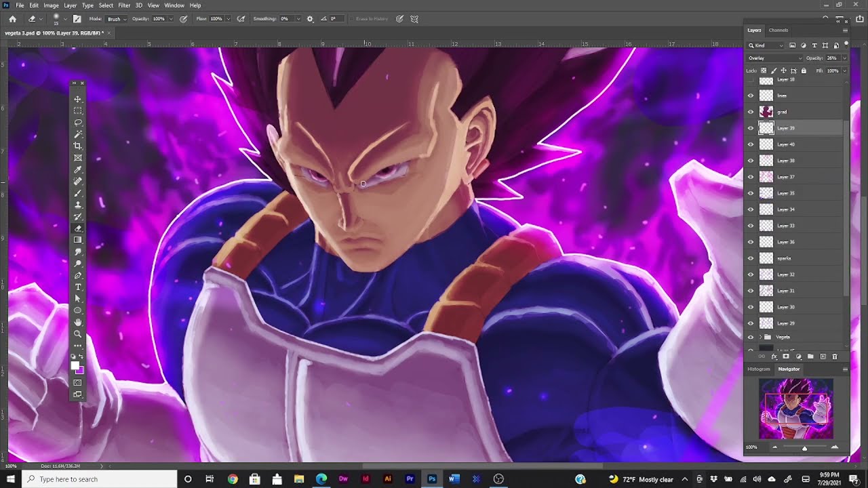
Task: Select the Dodge tool
Action: [x=77, y=264]
